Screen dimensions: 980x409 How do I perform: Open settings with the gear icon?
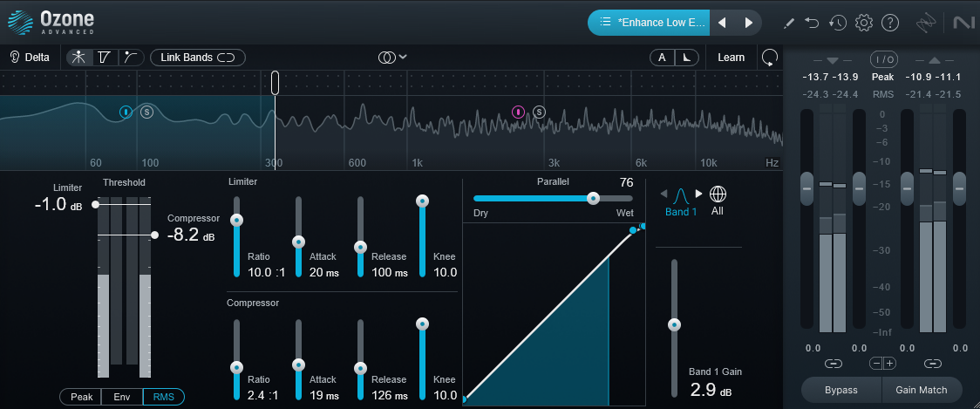coord(864,23)
